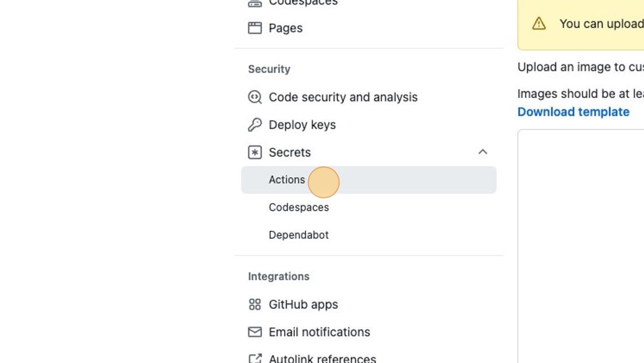Click the Autolink references arrow icon
Screen dimensions: 644x363
point(255,358)
